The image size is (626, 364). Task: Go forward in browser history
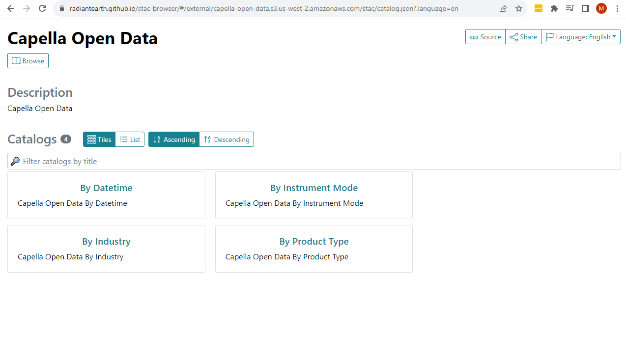pos(27,8)
